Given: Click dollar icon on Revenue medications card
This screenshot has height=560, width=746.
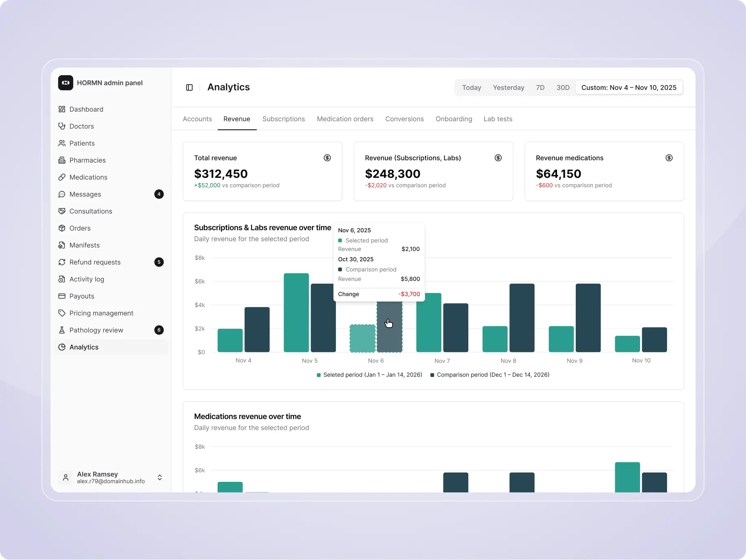Looking at the screenshot, I should point(669,158).
